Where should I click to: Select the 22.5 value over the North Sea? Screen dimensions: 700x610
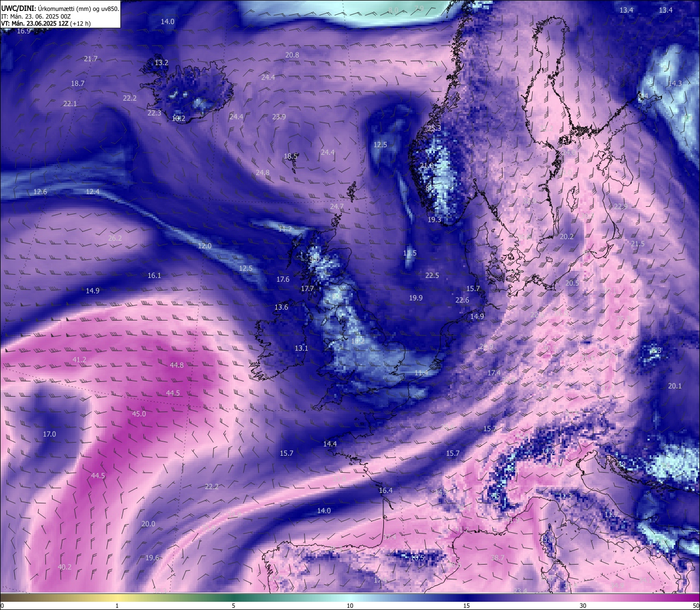[x=432, y=275]
